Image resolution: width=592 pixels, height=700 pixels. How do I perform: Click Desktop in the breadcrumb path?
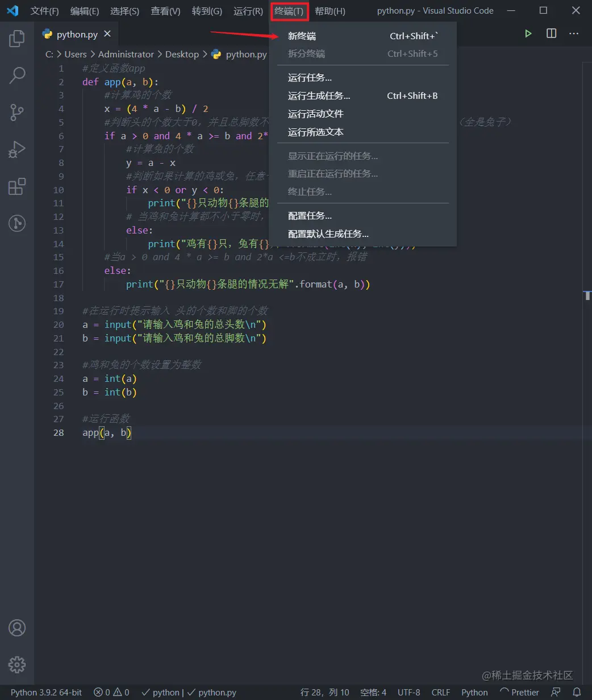(182, 55)
